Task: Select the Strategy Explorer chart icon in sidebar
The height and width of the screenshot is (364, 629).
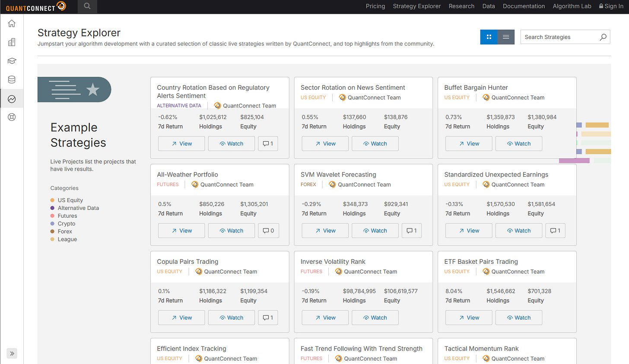Action: [12, 99]
